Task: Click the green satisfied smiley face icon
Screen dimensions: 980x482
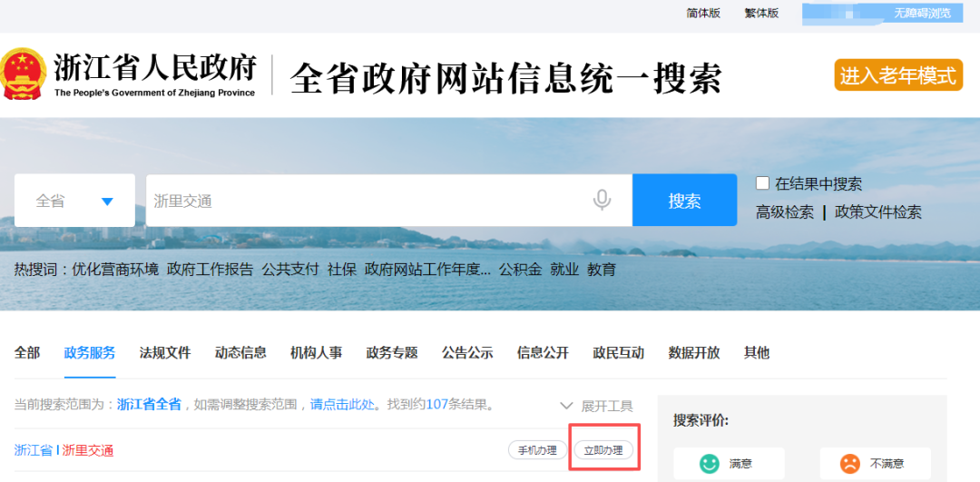Action: tap(709, 464)
